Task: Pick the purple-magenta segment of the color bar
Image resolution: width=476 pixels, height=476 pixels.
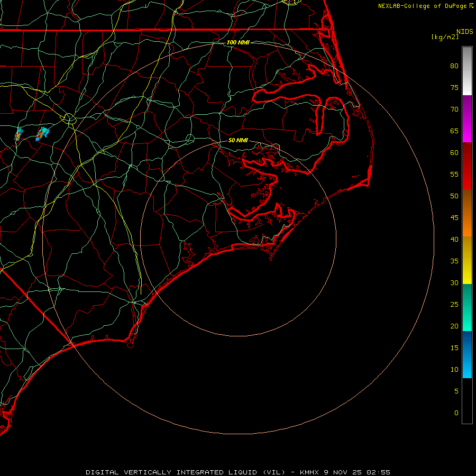Action: point(467,118)
